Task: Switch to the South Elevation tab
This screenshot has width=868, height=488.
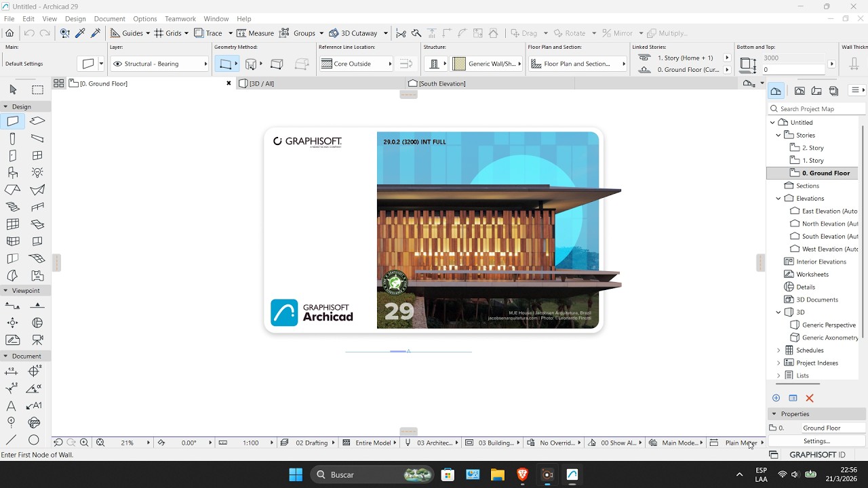Action: pos(490,83)
